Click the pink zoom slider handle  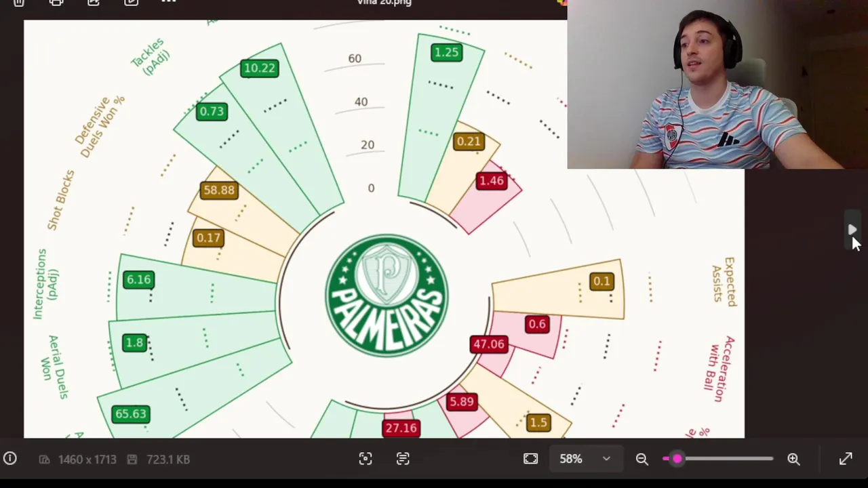click(x=677, y=459)
